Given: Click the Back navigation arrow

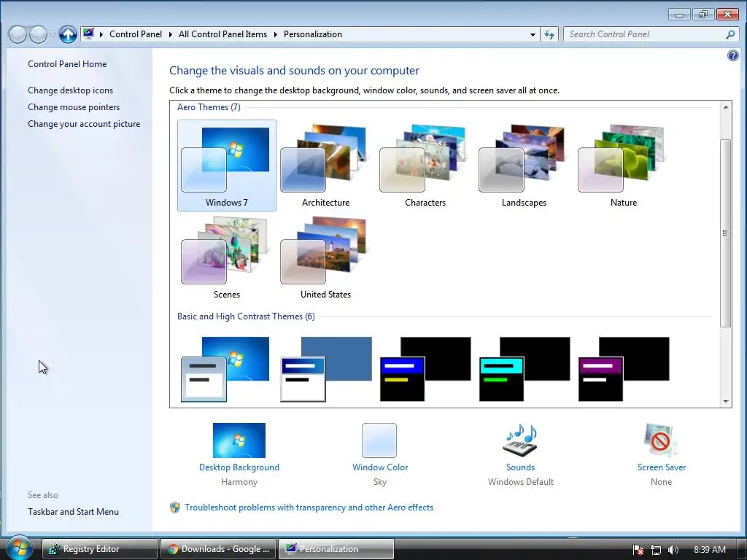Looking at the screenshot, I should pos(18,34).
